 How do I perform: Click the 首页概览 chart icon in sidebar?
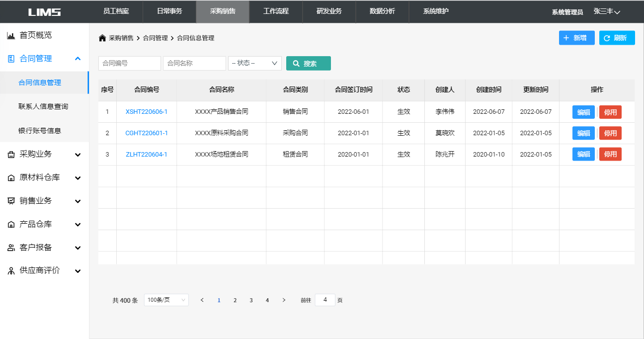coord(11,36)
